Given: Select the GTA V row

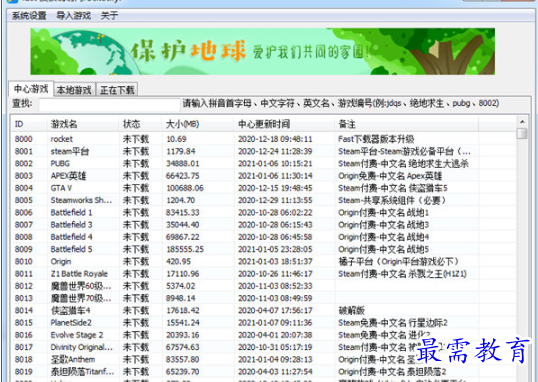Looking at the screenshot, I should [264, 188].
